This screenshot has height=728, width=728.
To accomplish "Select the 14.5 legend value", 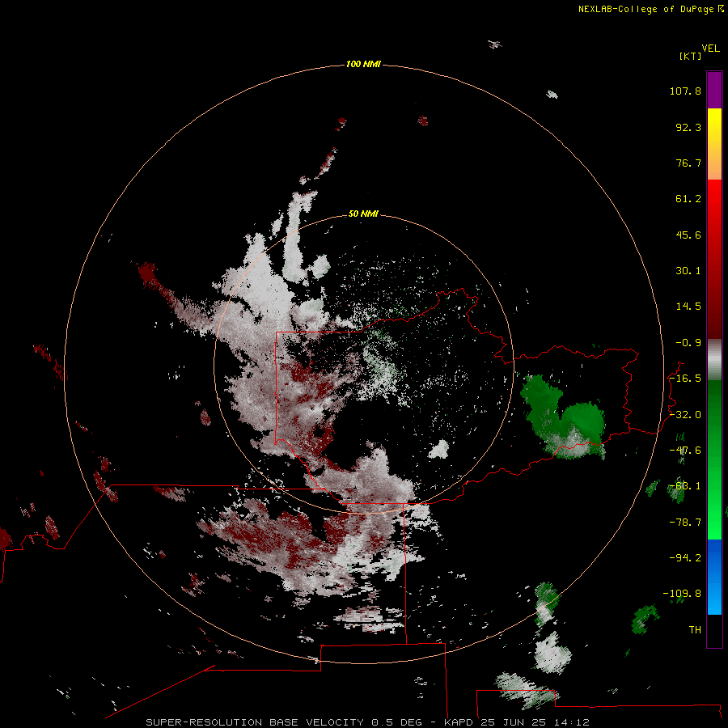I will (688, 307).
